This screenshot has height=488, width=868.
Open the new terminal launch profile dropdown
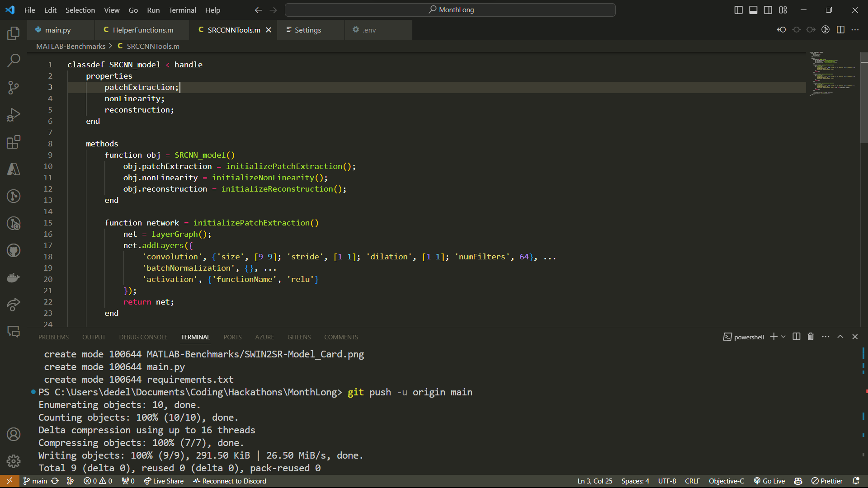tap(783, 337)
